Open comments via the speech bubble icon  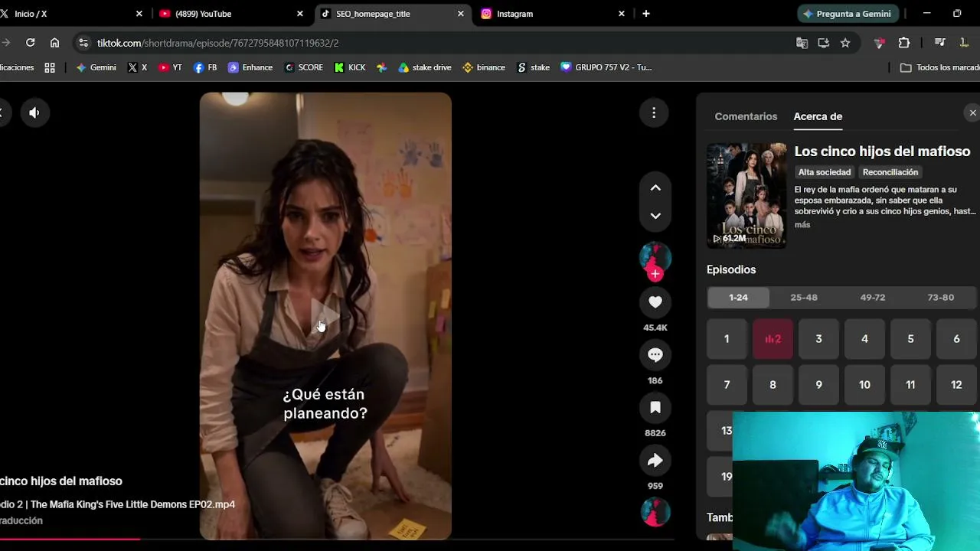[x=655, y=355]
